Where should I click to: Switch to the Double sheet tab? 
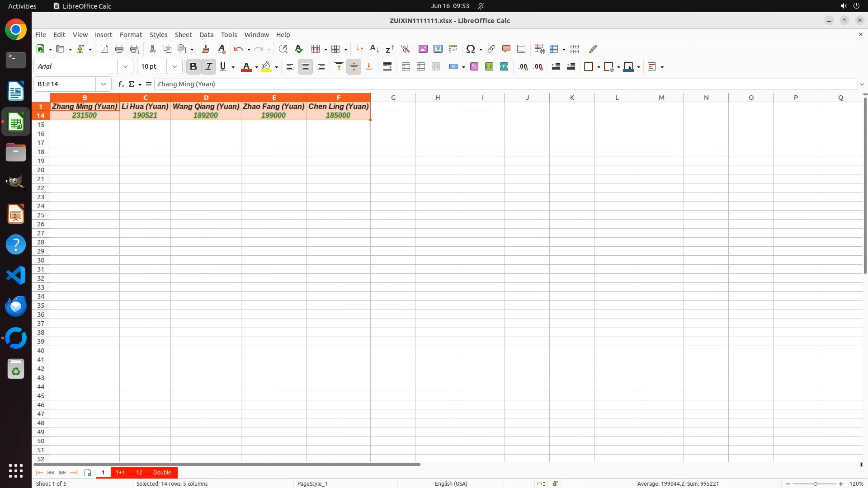(162, 472)
